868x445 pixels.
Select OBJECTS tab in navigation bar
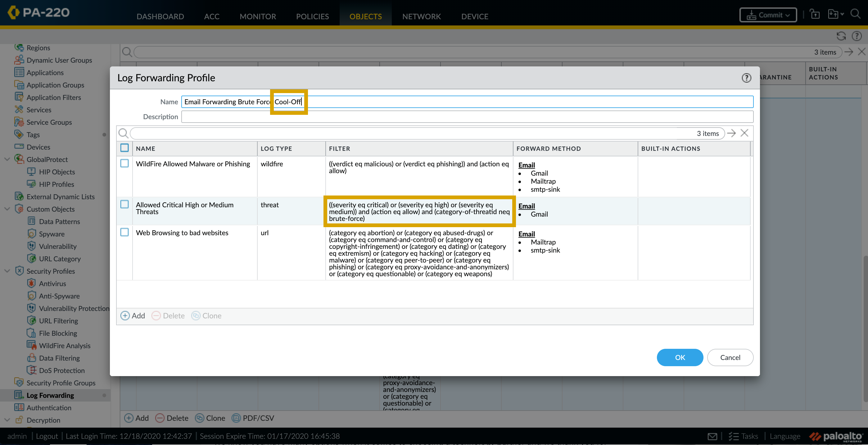pyautogui.click(x=366, y=16)
